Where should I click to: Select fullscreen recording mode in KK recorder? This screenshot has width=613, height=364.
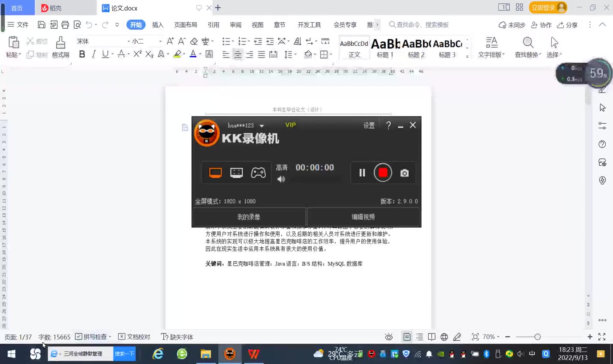215,173
